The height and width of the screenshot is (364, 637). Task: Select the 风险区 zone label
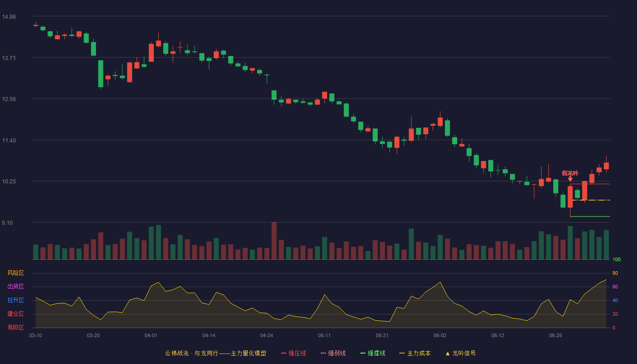coord(15,273)
